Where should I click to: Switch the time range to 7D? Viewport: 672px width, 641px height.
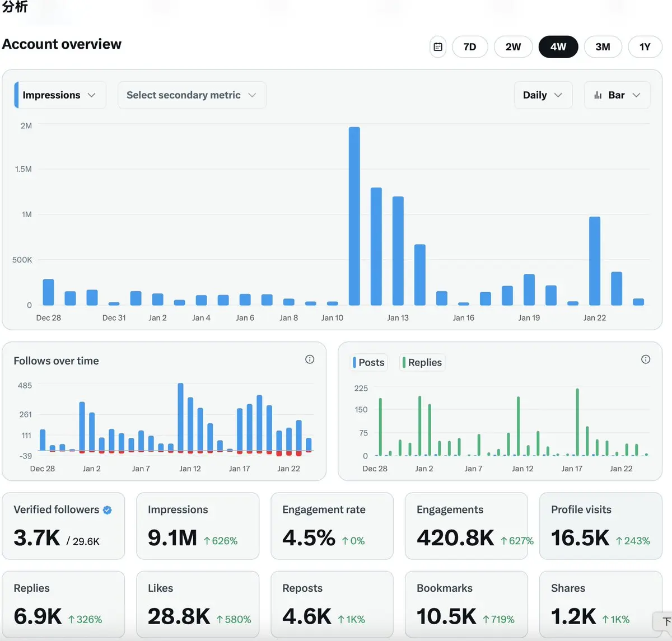(x=470, y=47)
